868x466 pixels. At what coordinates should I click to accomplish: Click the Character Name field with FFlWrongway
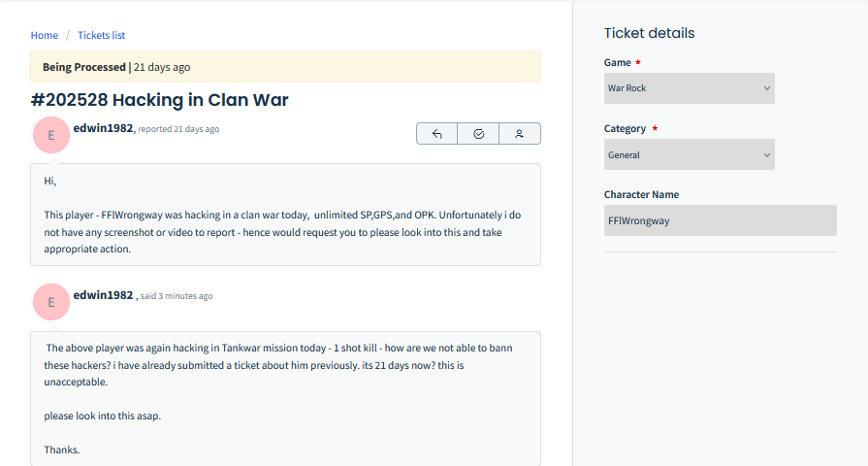720,220
